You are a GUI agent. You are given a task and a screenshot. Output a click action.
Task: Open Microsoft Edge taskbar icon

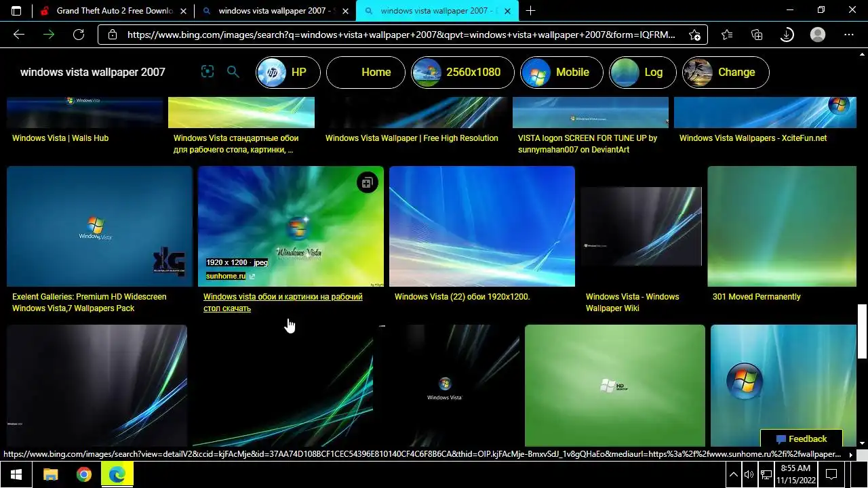click(117, 474)
